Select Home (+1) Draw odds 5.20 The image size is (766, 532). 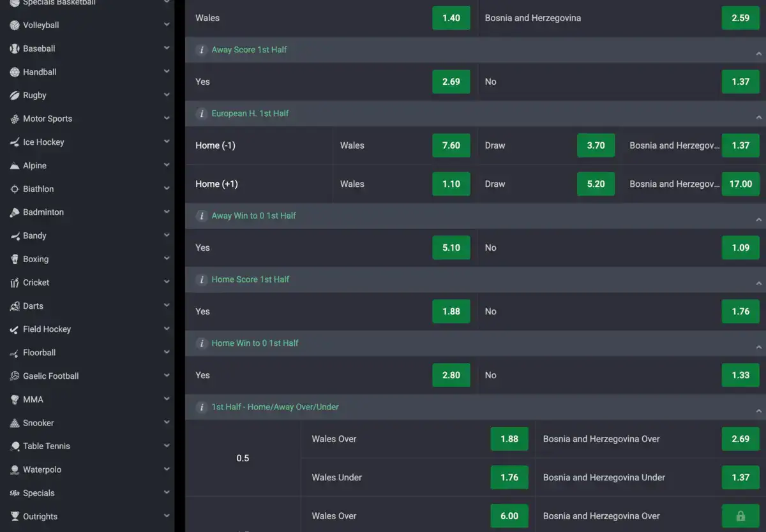(x=596, y=184)
